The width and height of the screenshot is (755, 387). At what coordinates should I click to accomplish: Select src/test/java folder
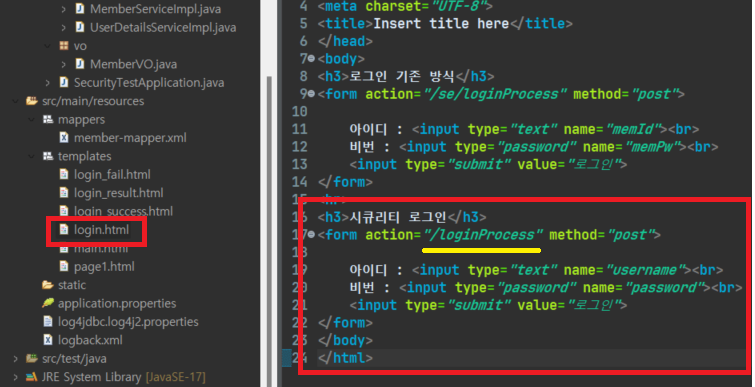pos(74,359)
